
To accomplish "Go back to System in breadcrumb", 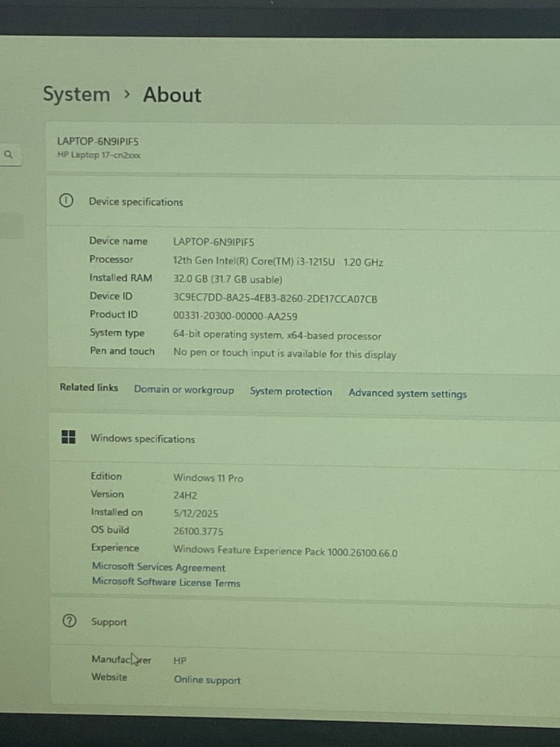I will (76, 94).
